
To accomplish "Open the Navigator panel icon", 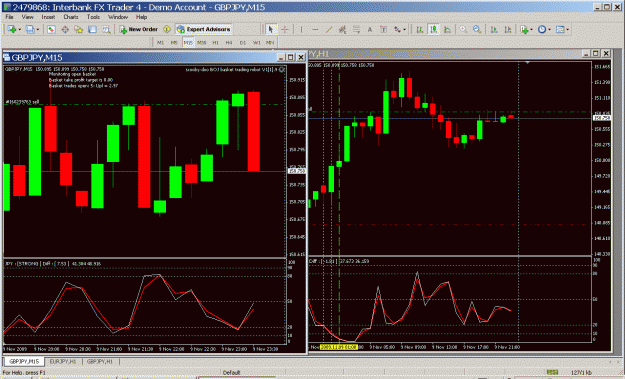I will (x=79, y=29).
